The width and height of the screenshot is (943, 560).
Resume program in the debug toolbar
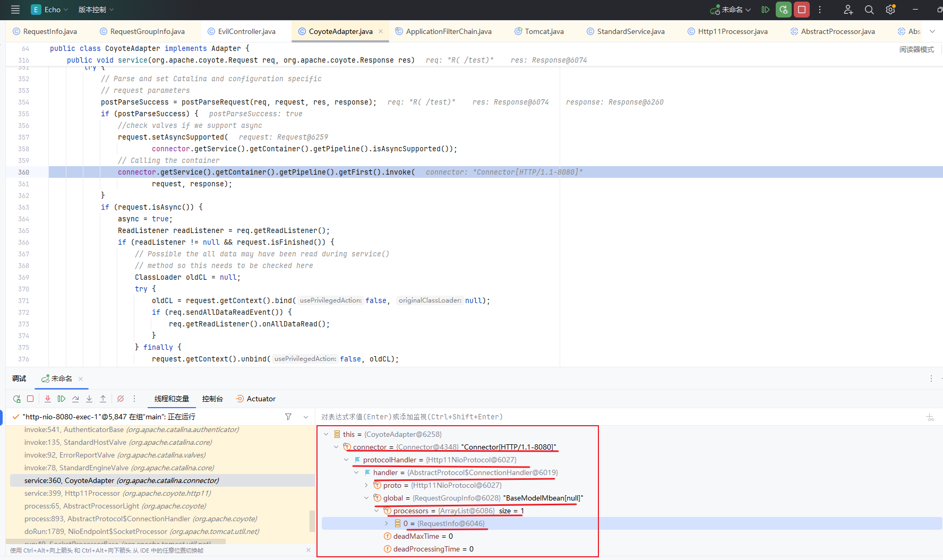tap(62, 399)
